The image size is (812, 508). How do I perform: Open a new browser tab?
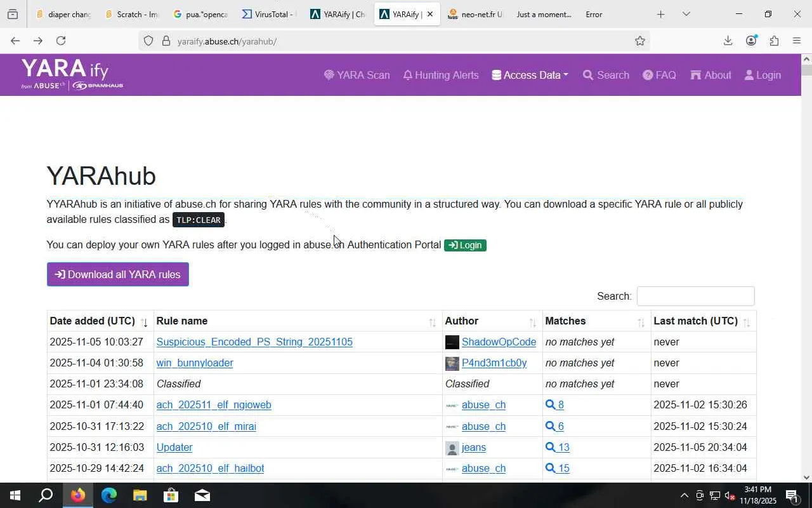coord(660,14)
